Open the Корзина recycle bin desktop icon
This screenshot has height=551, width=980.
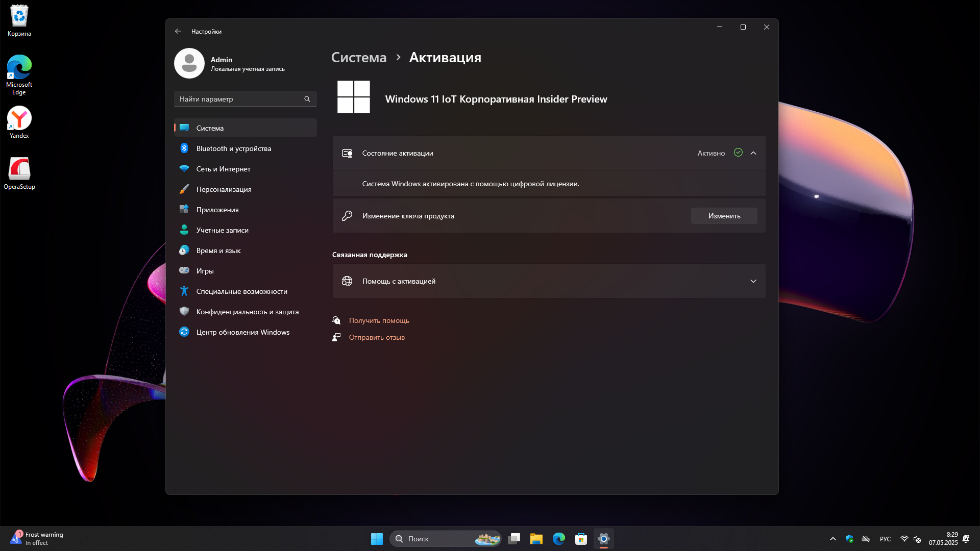19,21
